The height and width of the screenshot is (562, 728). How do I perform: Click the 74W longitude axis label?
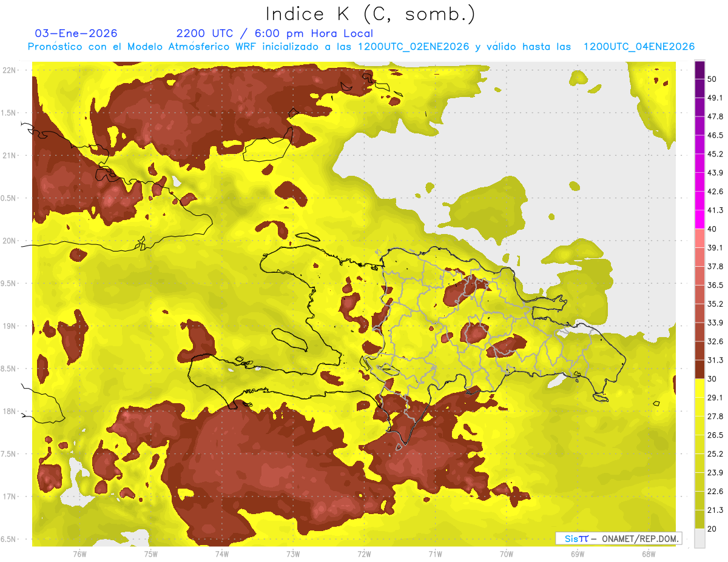[x=222, y=554]
